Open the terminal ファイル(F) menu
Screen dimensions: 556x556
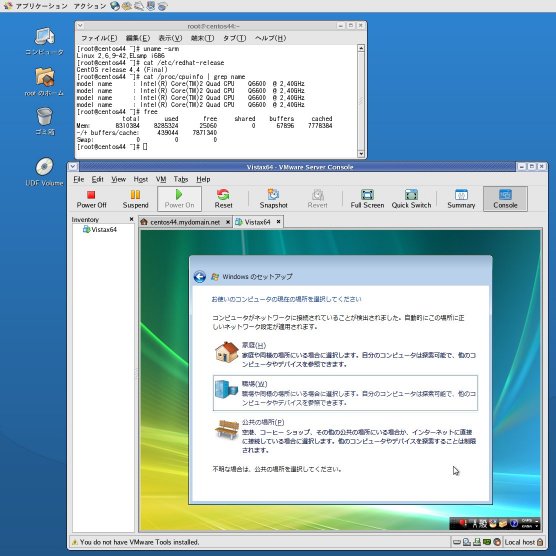99,38
